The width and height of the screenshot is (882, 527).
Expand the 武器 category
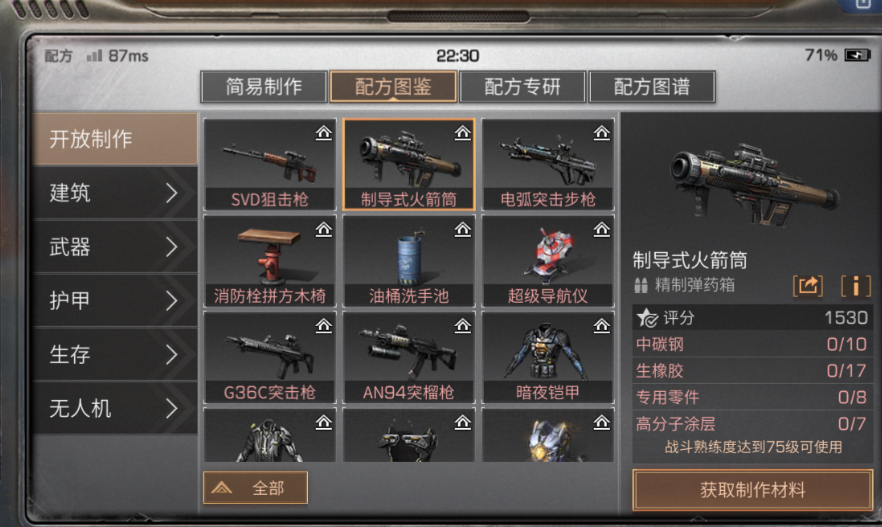click(x=115, y=247)
